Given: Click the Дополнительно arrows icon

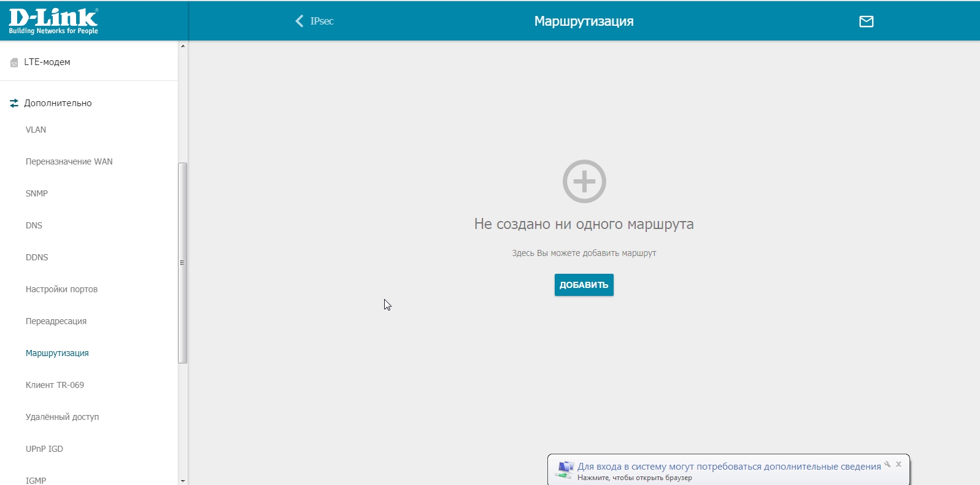Looking at the screenshot, I should [14, 104].
